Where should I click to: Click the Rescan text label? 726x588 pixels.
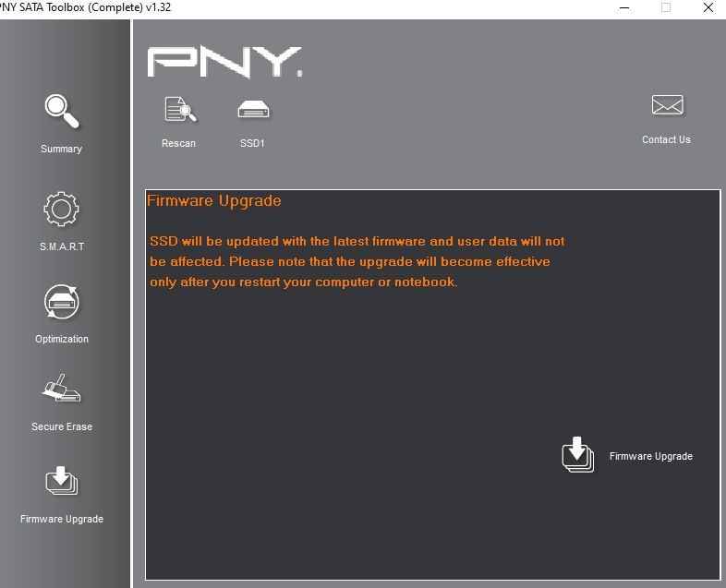(x=179, y=143)
